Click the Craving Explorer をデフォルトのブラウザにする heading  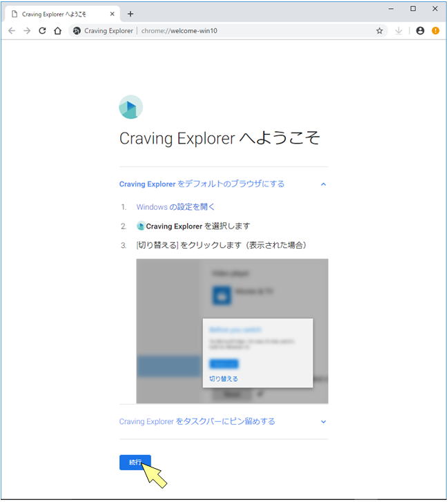tap(202, 184)
